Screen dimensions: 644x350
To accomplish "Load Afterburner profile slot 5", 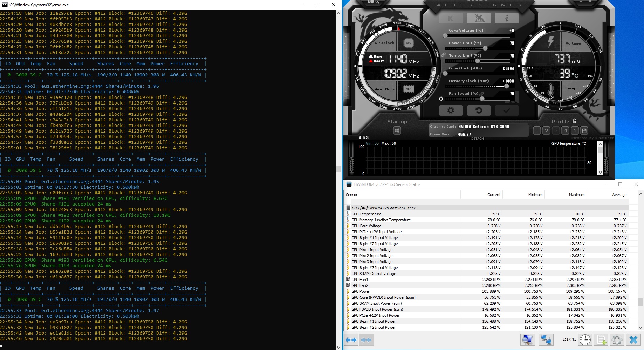I will [x=575, y=130].
